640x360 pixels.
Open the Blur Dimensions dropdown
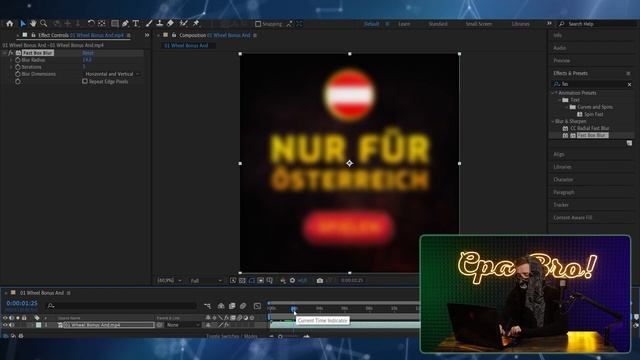pos(112,74)
